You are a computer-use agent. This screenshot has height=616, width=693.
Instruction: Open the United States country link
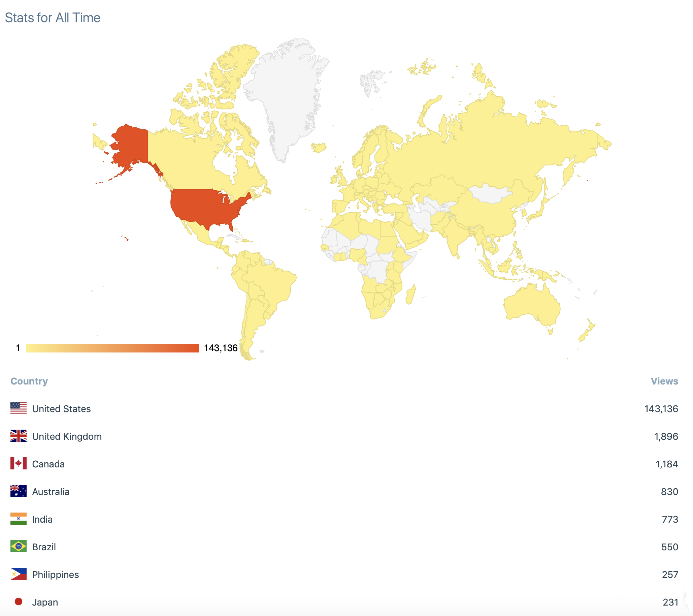[x=61, y=409]
